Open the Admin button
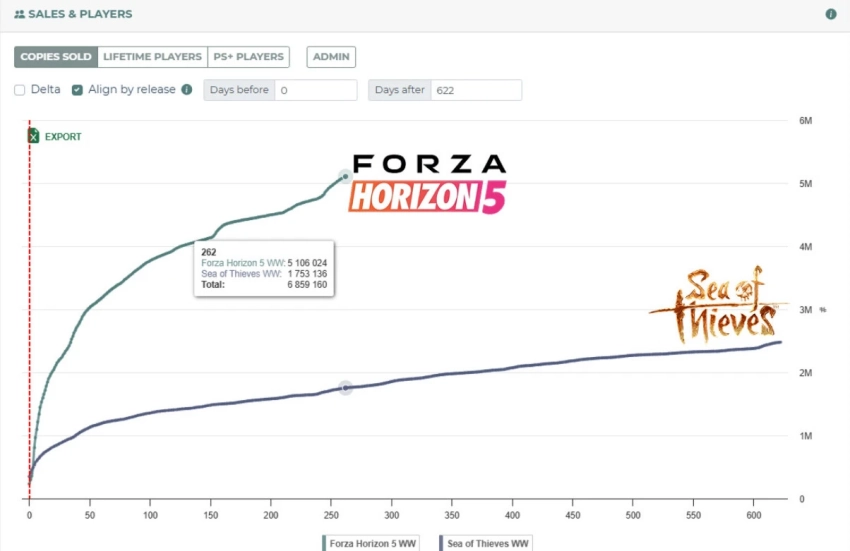Viewport: 850px width, 551px height. 331,58
